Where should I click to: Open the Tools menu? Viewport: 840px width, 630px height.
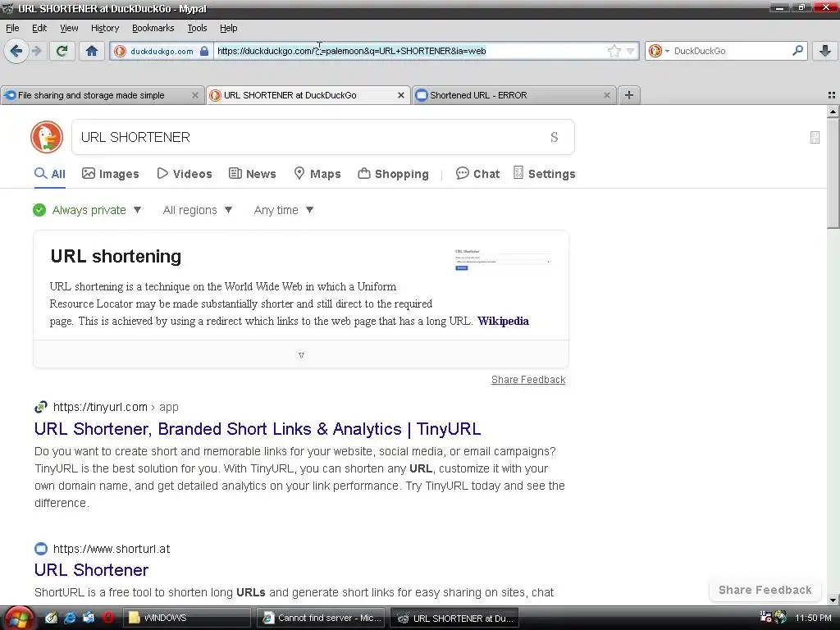[197, 28]
